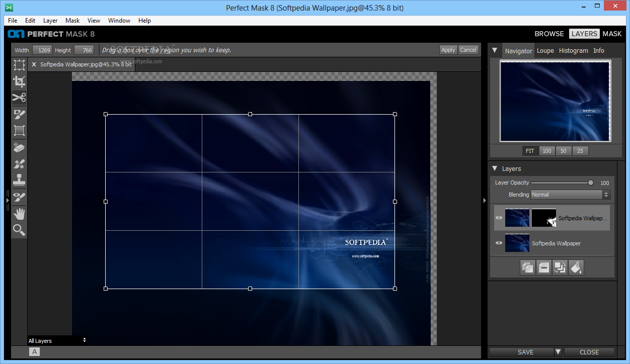Select the Navigator tab
The width and height of the screenshot is (630, 364).
[x=518, y=51]
